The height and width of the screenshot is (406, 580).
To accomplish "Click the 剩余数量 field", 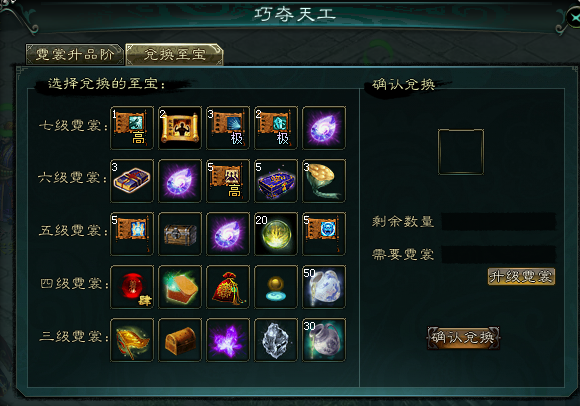I will [x=499, y=221].
